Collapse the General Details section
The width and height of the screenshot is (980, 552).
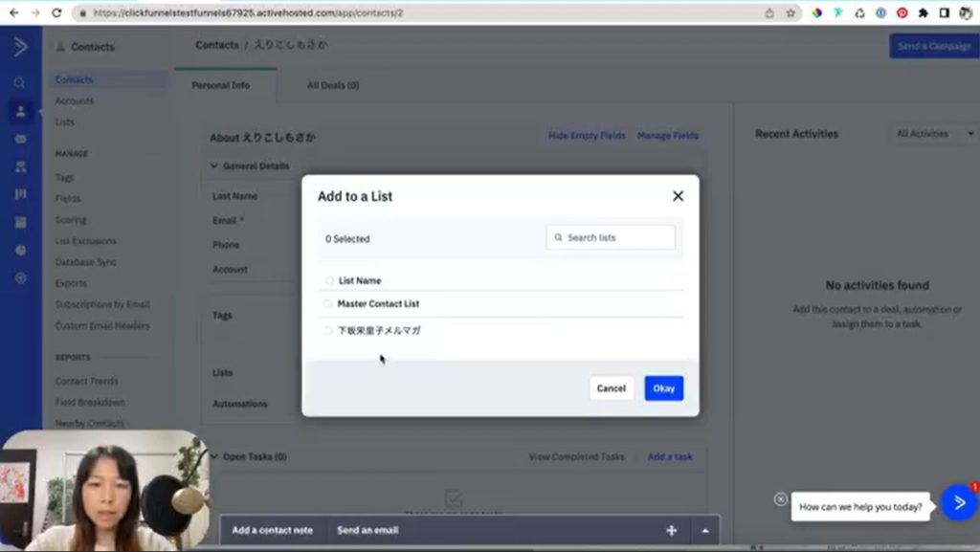point(213,166)
